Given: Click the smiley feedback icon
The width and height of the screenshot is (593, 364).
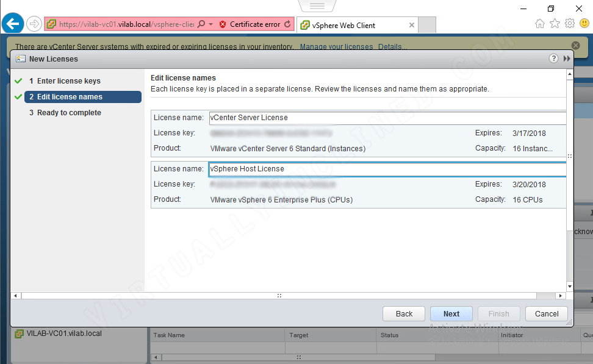Looking at the screenshot, I should point(584,23).
